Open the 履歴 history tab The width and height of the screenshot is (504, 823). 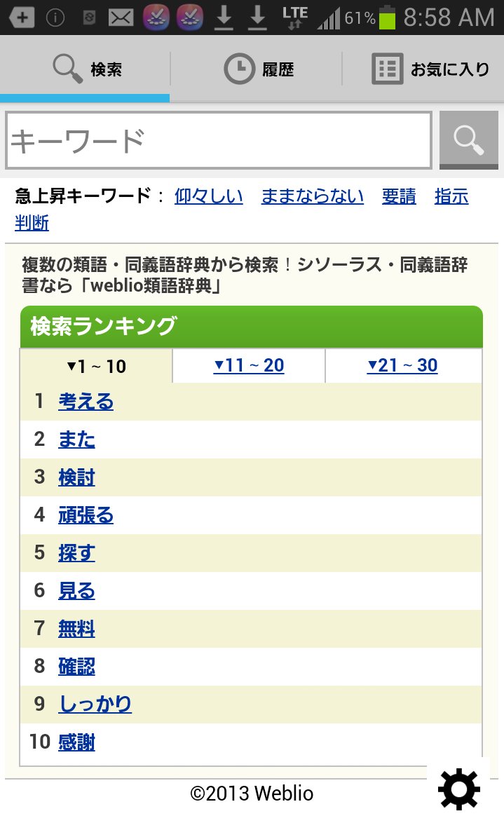coord(258,69)
